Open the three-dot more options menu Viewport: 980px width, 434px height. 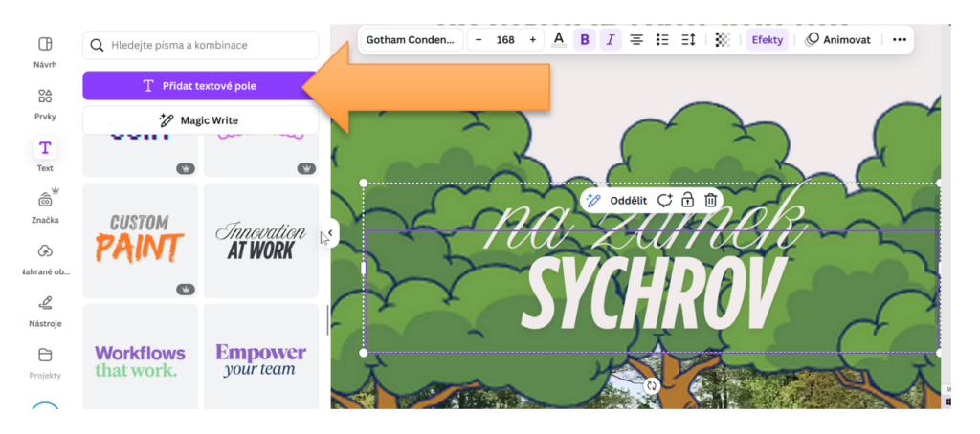click(899, 39)
